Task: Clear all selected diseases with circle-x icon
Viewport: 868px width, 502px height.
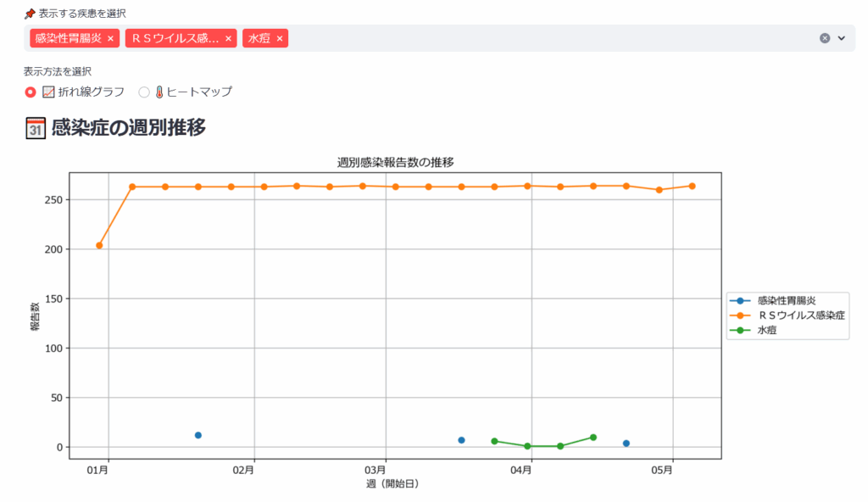Action: pos(825,38)
